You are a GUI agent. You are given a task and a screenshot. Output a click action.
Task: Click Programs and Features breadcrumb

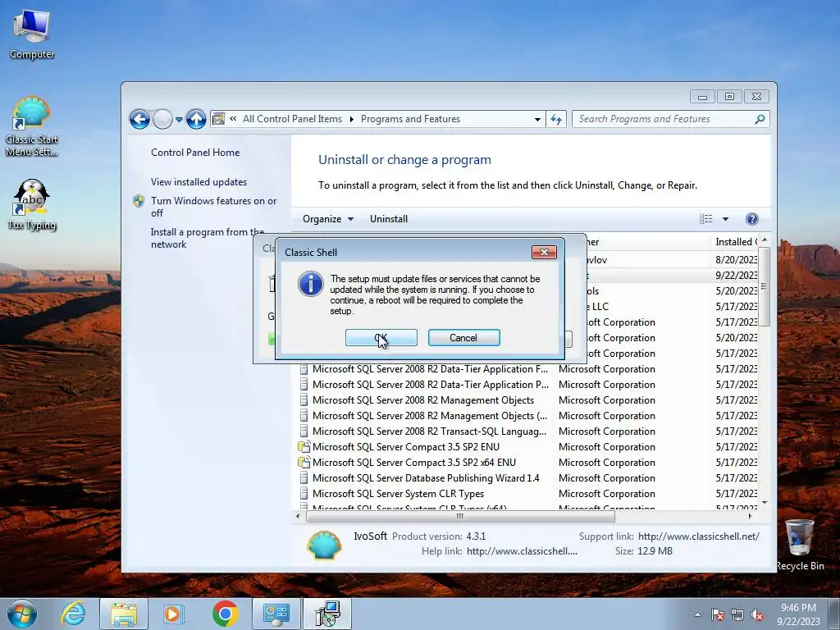tap(410, 119)
